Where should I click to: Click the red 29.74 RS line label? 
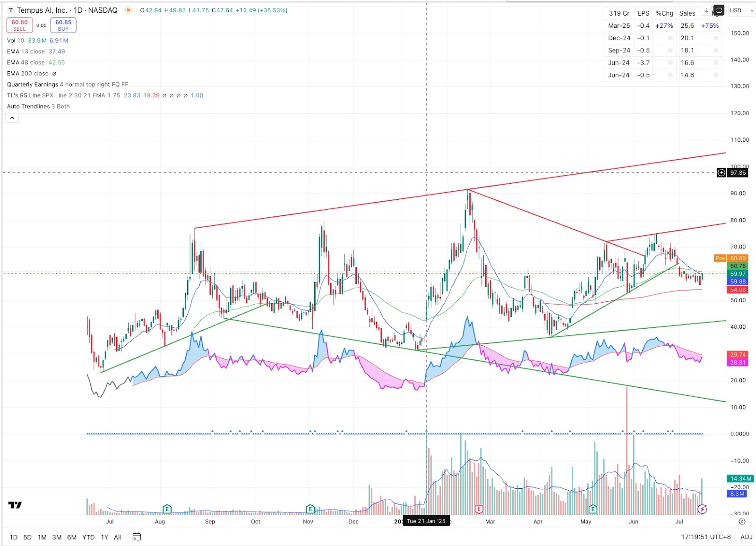point(738,354)
